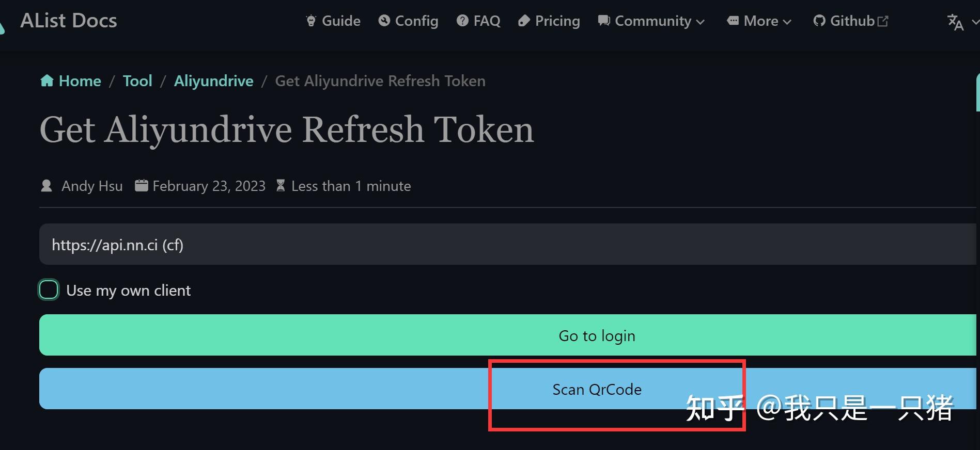Go to Aliyundrive in the breadcrumb
This screenshot has height=450, width=980.
213,81
